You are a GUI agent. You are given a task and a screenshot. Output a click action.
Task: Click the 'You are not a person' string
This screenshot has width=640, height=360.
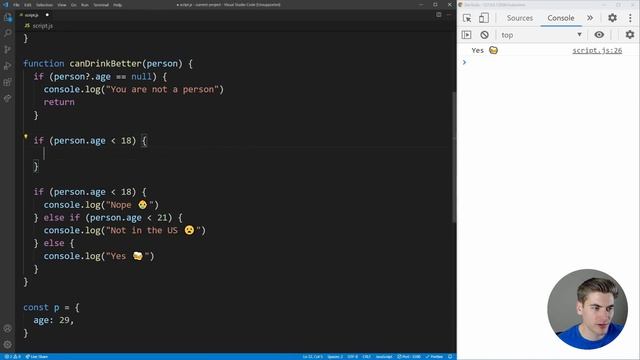click(162, 89)
